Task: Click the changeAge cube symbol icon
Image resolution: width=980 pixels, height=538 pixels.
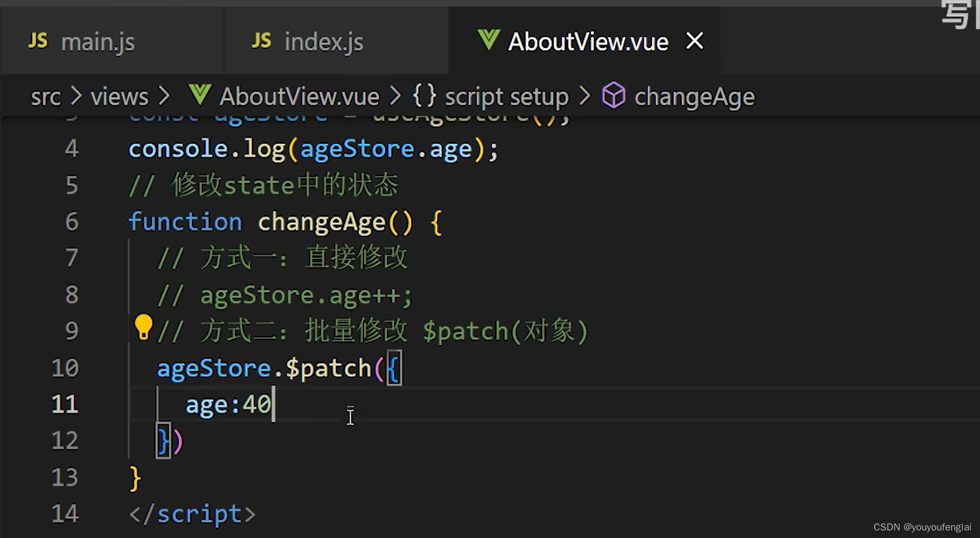Action: pos(613,96)
